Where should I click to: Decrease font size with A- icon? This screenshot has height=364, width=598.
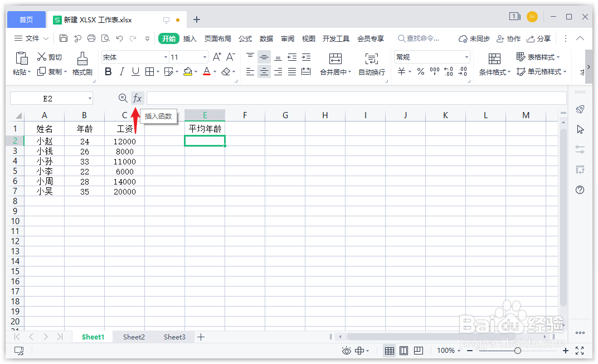tap(230, 57)
